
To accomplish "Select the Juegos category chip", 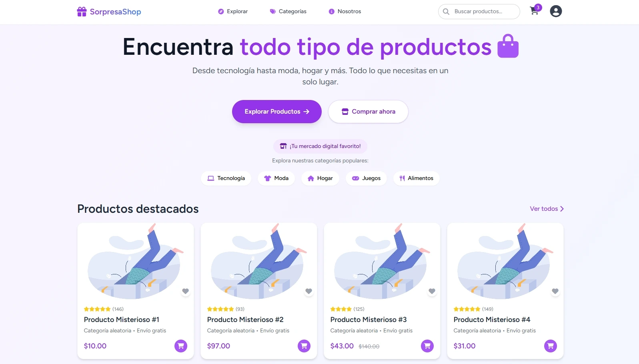I will 366,178.
